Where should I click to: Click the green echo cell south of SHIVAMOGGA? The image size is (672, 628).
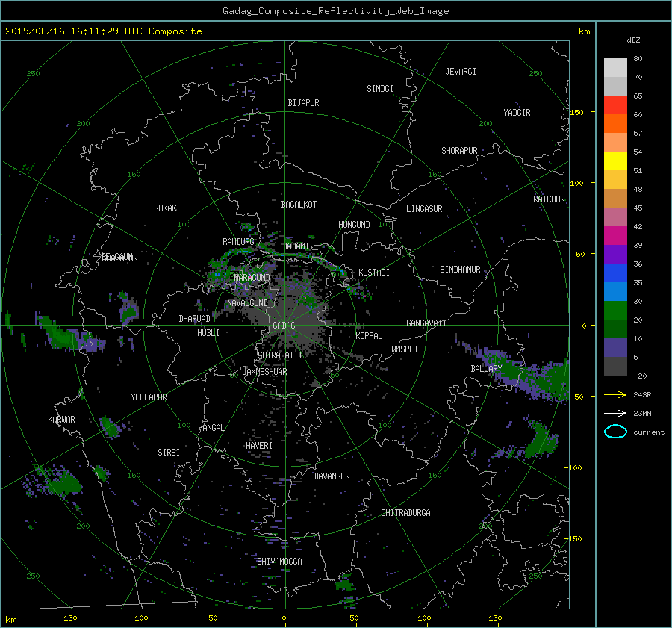343,585
